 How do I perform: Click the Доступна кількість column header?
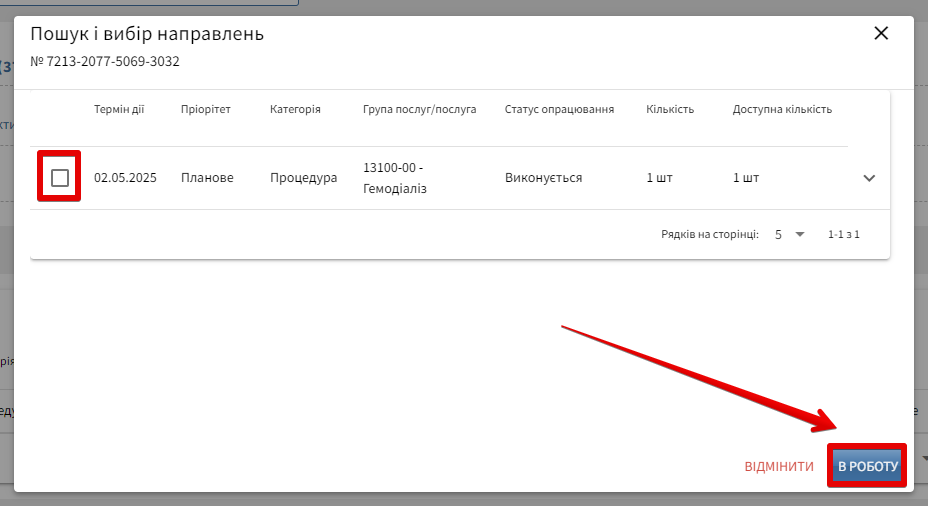coord(782,109)
